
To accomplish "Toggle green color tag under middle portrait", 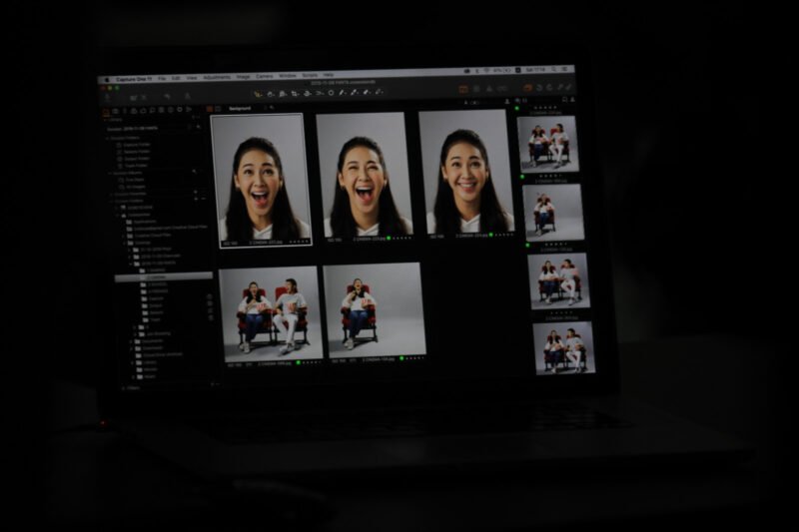I will (389, 239).
